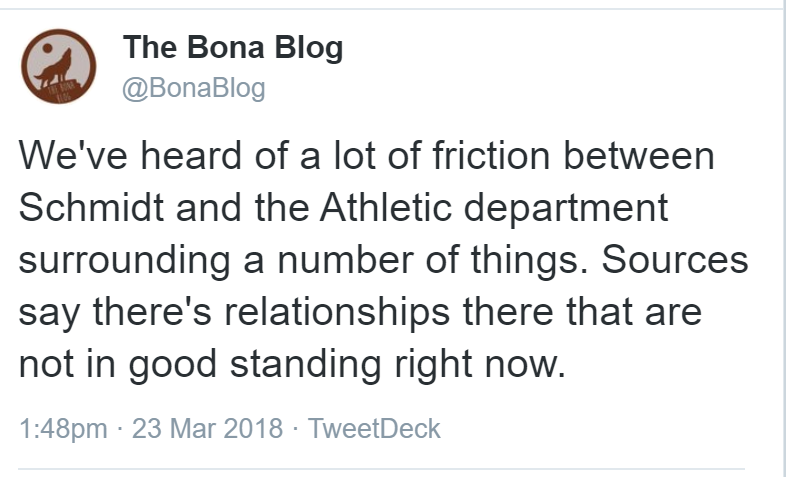Viewport: 792px width, 477px height.
Task: Click the phrase good standing
Action: (x=255, y=365)
